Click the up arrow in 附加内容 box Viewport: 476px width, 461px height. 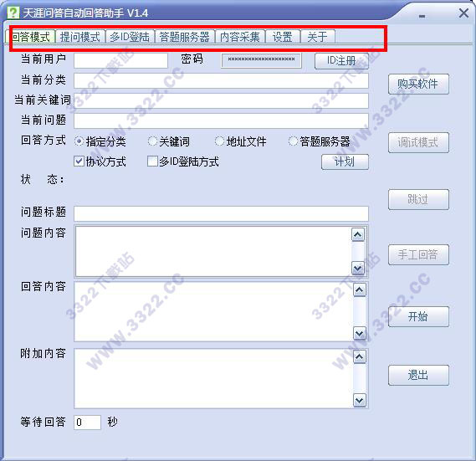tap(360, 356)
